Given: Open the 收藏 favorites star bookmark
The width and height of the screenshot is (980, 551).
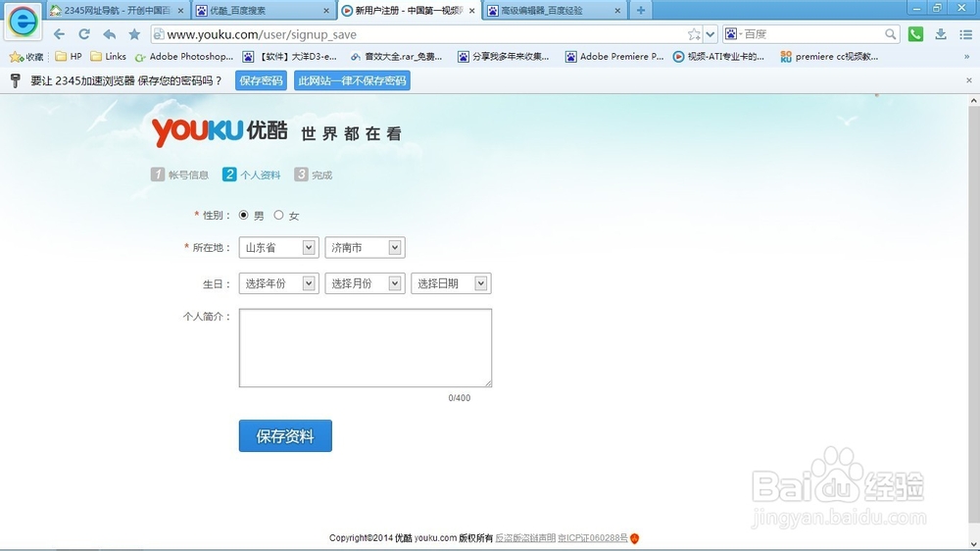Looking at the screenshot, I should pos(26,57).
